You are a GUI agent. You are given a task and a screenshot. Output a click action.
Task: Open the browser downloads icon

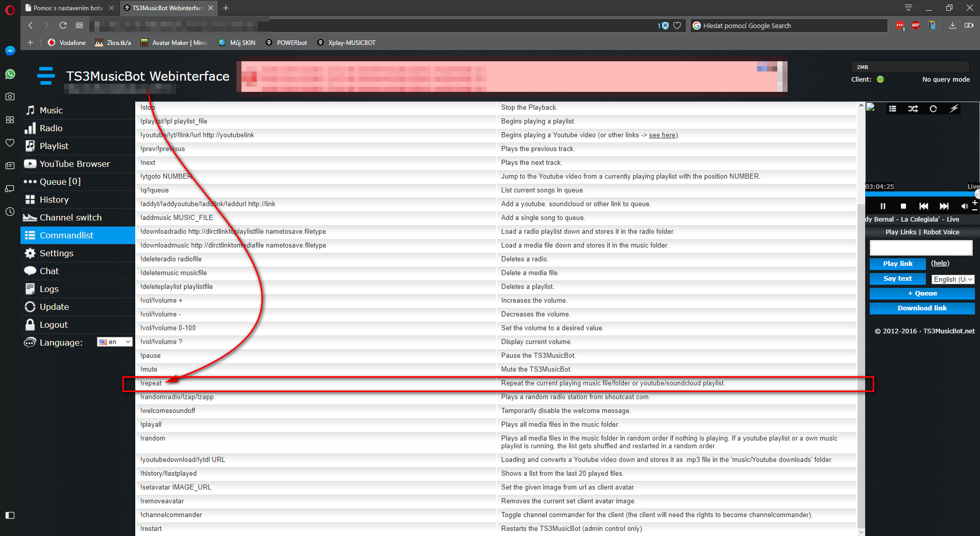coord(952,26)
